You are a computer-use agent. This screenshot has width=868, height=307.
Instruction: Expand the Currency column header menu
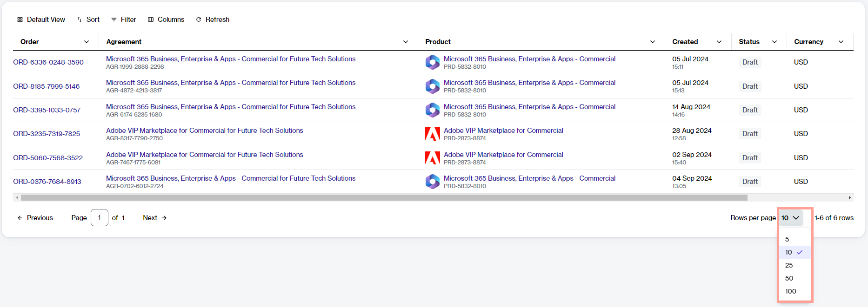coord(841,42)
